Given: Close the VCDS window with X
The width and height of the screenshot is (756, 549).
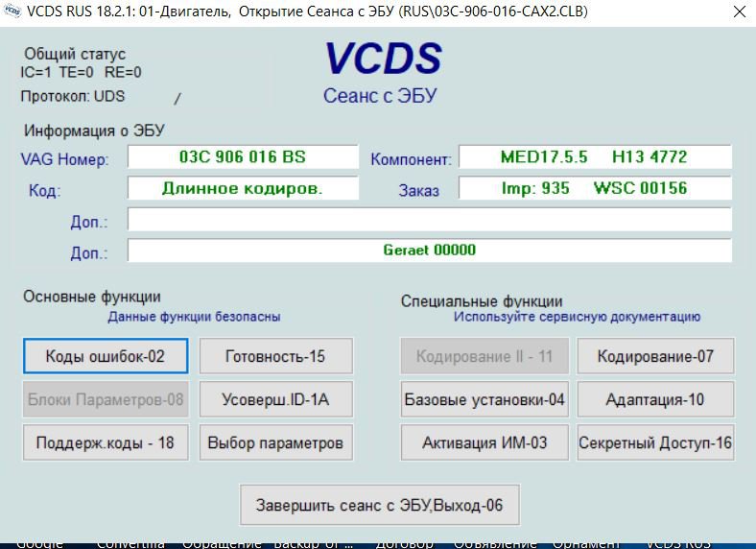Looking at the screenshot, I should (739, 12).
